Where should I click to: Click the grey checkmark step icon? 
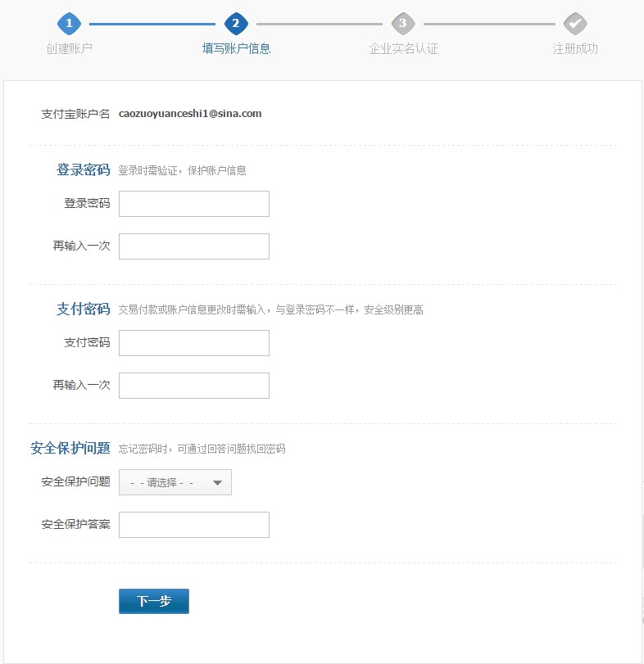(x=575, y=23)
